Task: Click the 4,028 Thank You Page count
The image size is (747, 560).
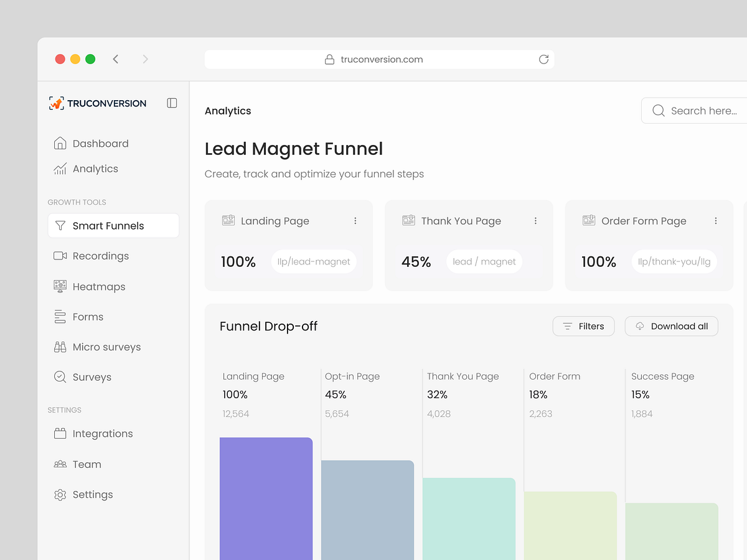Action: click(439, 414)
